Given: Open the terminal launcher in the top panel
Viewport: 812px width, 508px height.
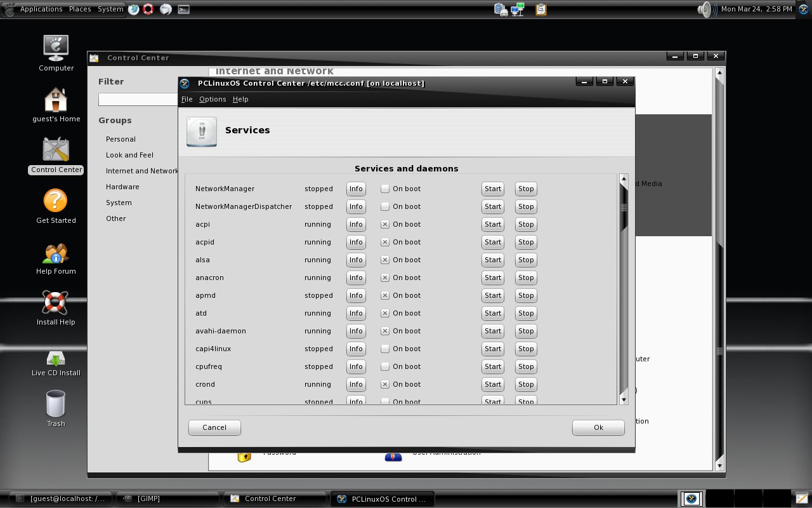Looking at the screenshot, I should [x=183, y=10].
